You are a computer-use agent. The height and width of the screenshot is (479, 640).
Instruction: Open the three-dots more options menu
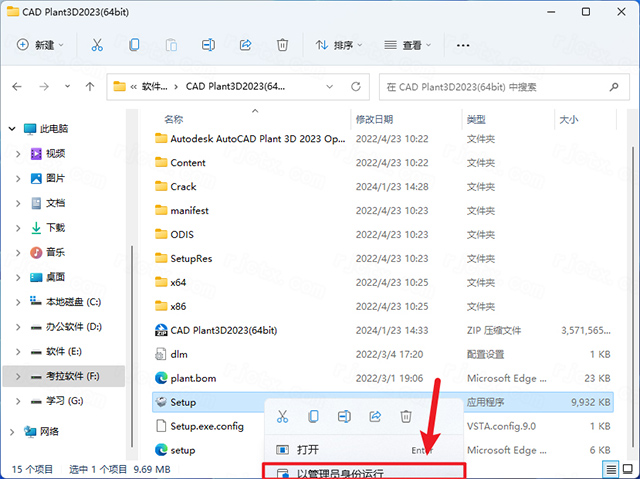[x=463, y=45]
